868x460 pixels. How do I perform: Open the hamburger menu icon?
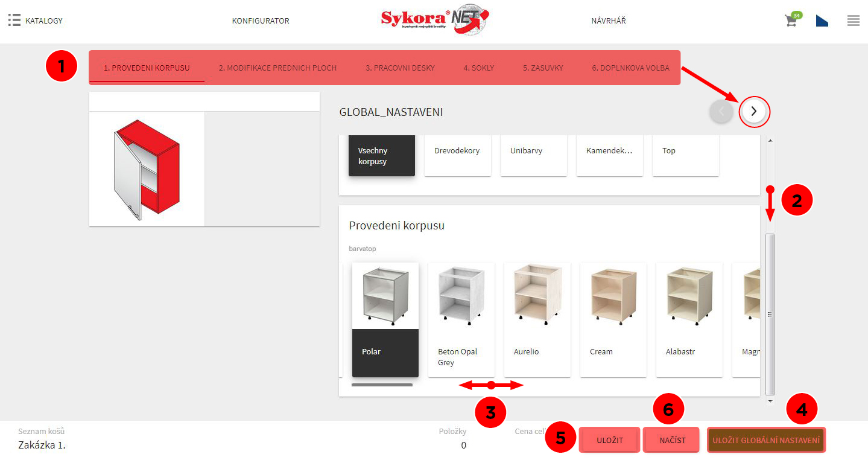[x=853, y=20]
